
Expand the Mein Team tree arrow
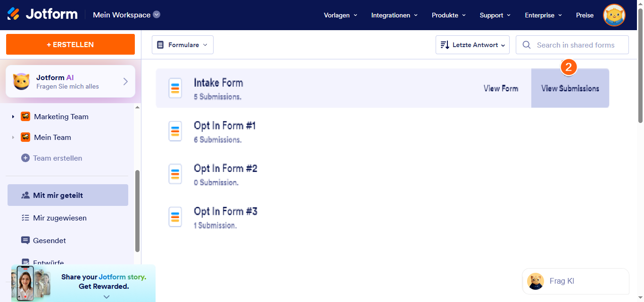pos(13,138)
